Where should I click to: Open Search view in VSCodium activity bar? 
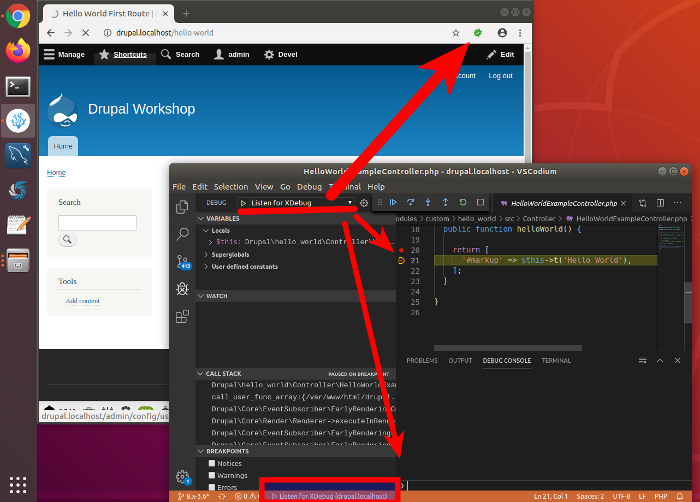182,234
